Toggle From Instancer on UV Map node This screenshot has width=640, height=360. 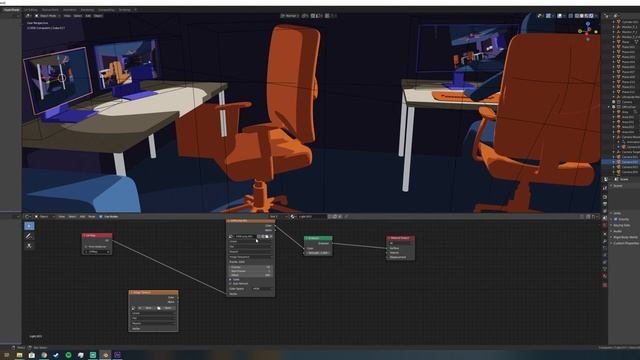[86, 247]
